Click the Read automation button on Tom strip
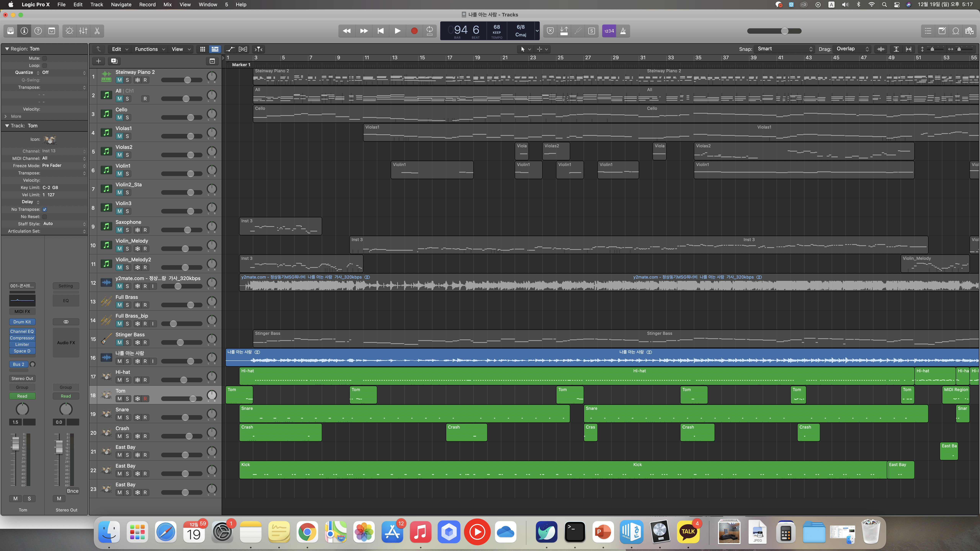The height and width of the screenshot is (551, 980). click(x=22, y=396)
